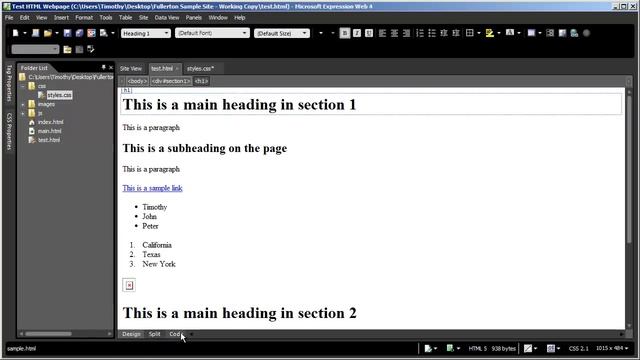
Task: Click the 'This is a sample link' hyperlink
Action: (x=152, y=188)
